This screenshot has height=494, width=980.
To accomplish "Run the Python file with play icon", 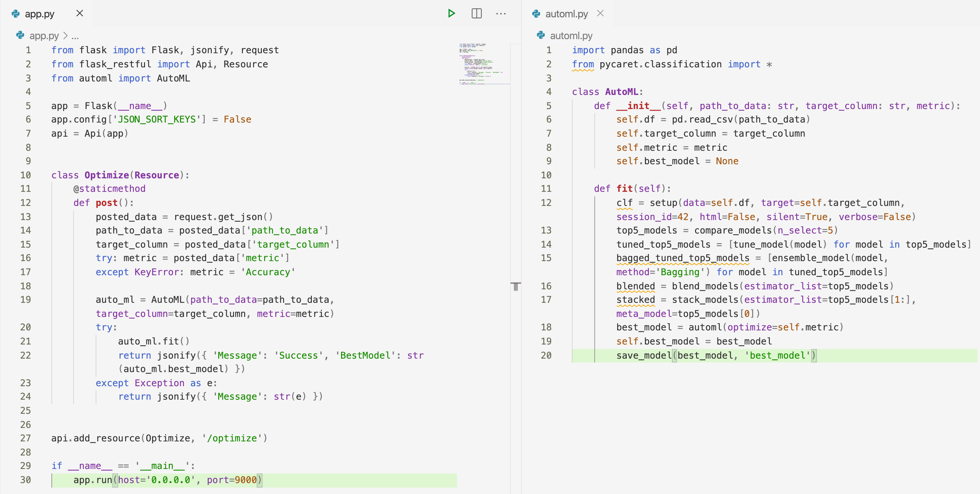I will coord(451,14).
